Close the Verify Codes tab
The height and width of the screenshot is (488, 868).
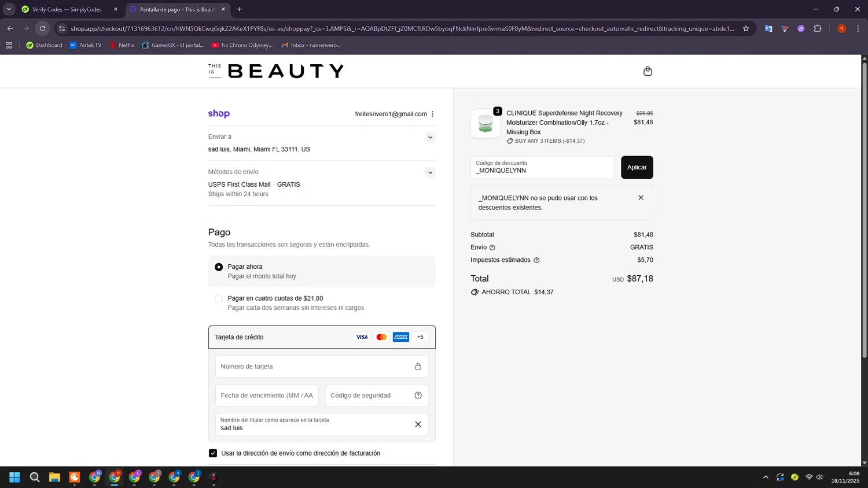pos(116,9)
